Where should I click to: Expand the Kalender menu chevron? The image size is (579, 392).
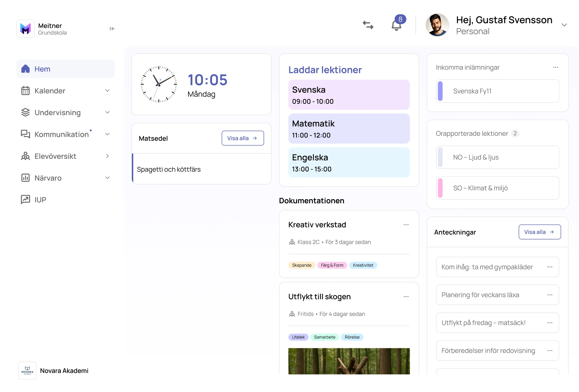(108, 91)
